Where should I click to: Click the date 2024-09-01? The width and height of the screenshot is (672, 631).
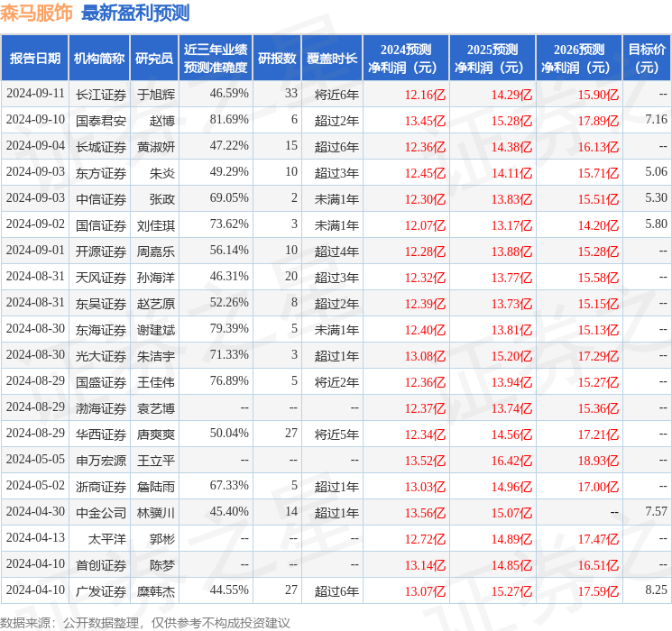point(35,251)
